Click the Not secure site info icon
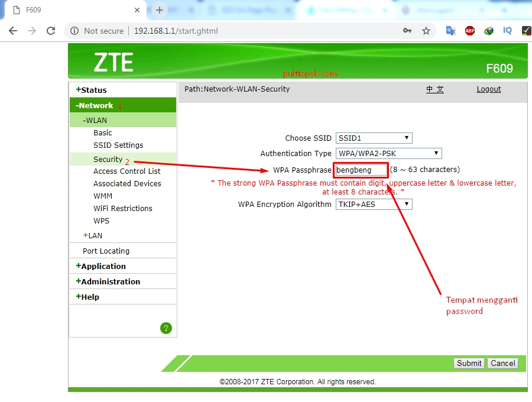The width and height of the screenshot is (532, 402). [x=74, y=31]
